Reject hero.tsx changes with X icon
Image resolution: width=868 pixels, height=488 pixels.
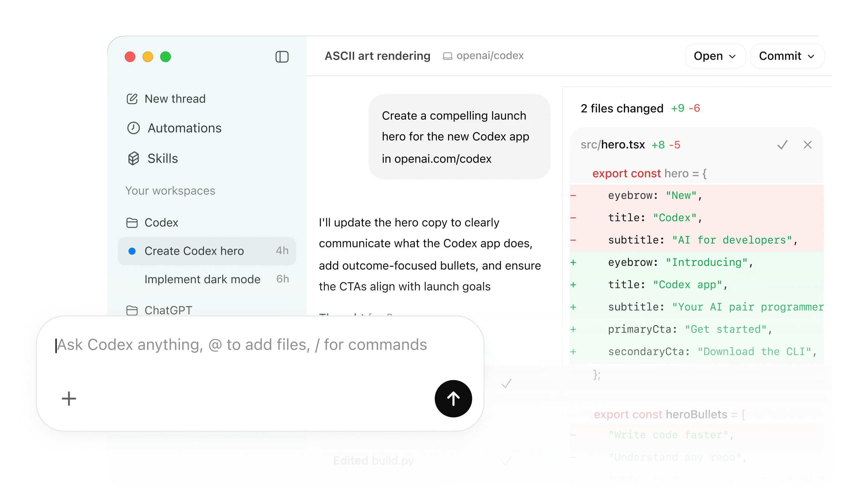coord(807,145)
